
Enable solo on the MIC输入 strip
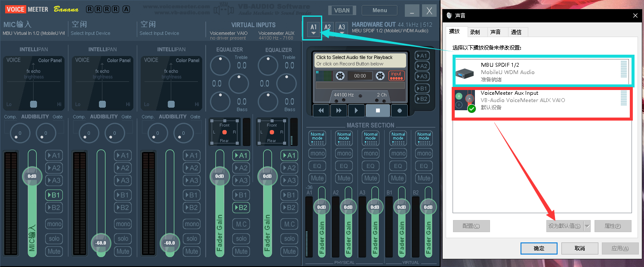pyautogui.click(x=54, y=239)
